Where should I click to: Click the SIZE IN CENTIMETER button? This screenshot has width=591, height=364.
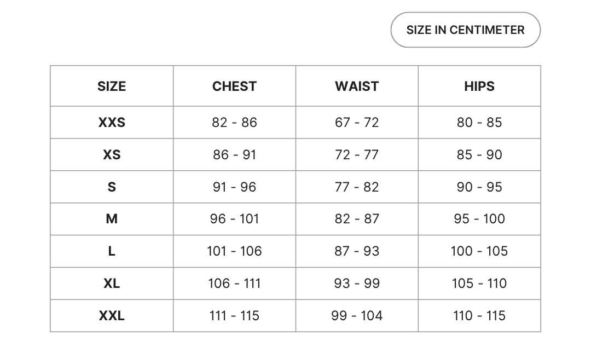coord(465,30)
